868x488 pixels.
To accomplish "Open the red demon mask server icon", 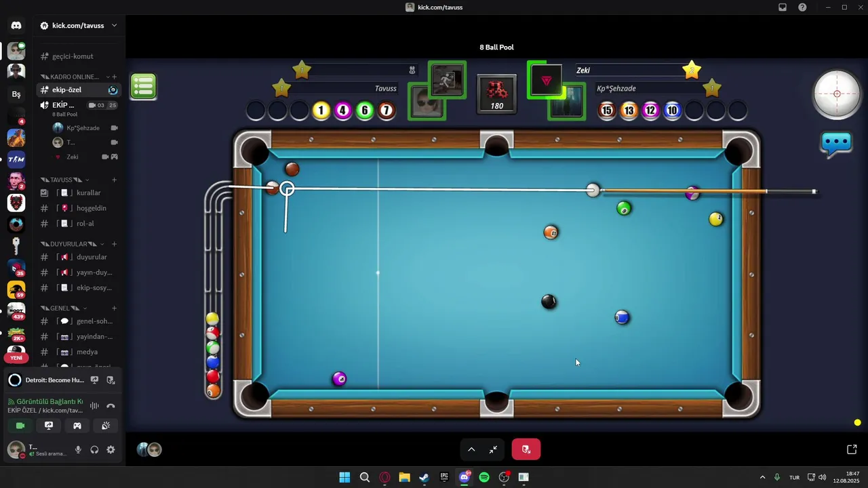I will (x=16, y=203).
